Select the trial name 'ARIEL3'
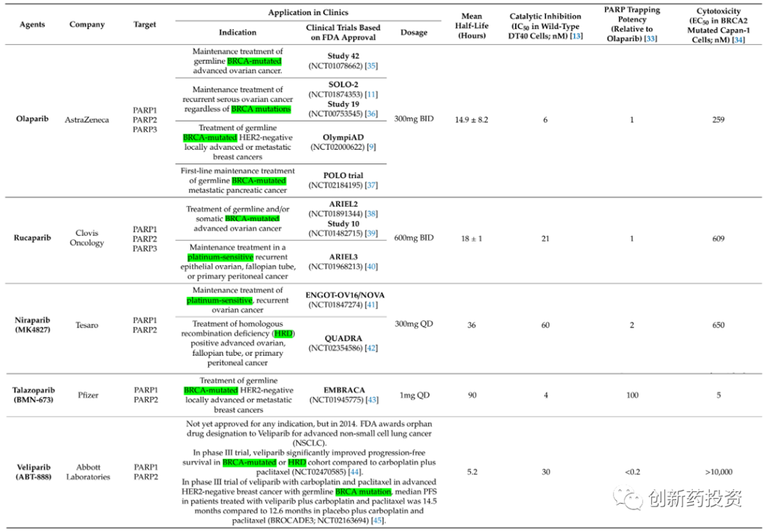Image resolution: width=767 pixels, height=532 pixels. 343,257
